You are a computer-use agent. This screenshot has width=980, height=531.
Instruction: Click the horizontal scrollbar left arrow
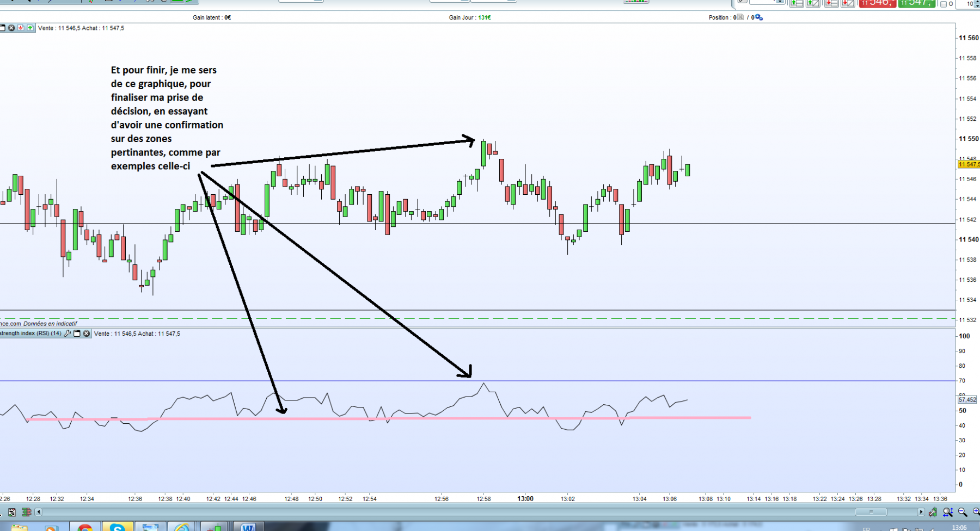[x=38, y=512]
